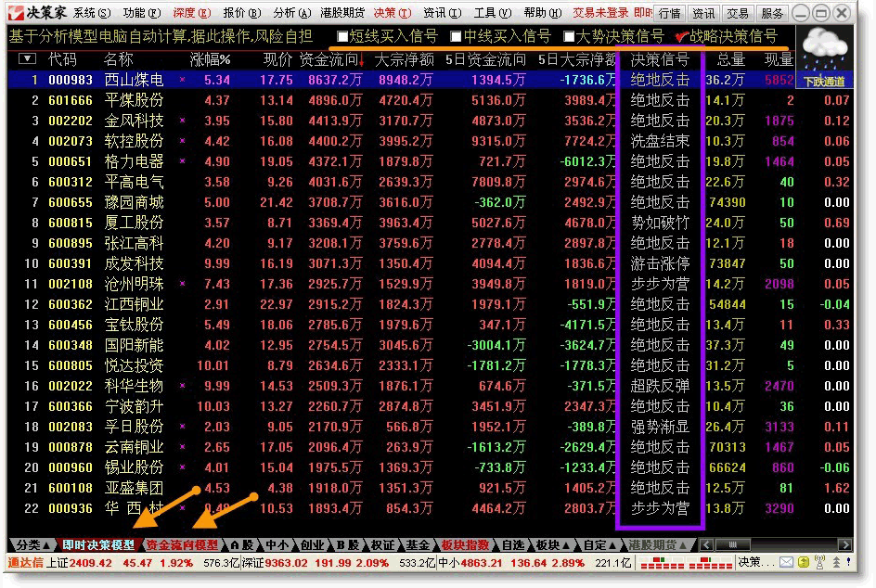Viewport: 876px width, 588px height.
Task: Click the pink marker beside 金风科技
Action: (183, 121)
